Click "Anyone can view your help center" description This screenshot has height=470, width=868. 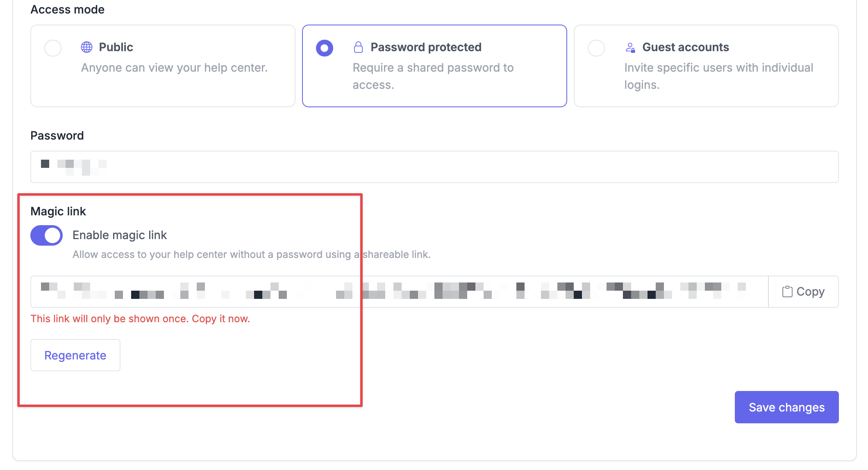[x=174, y=68]
